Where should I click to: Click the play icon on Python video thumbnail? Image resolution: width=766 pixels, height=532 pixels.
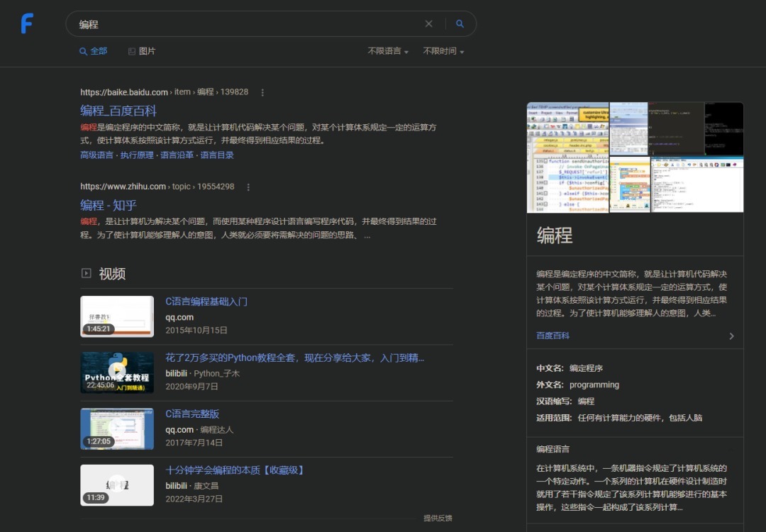[x=117, y=370]
